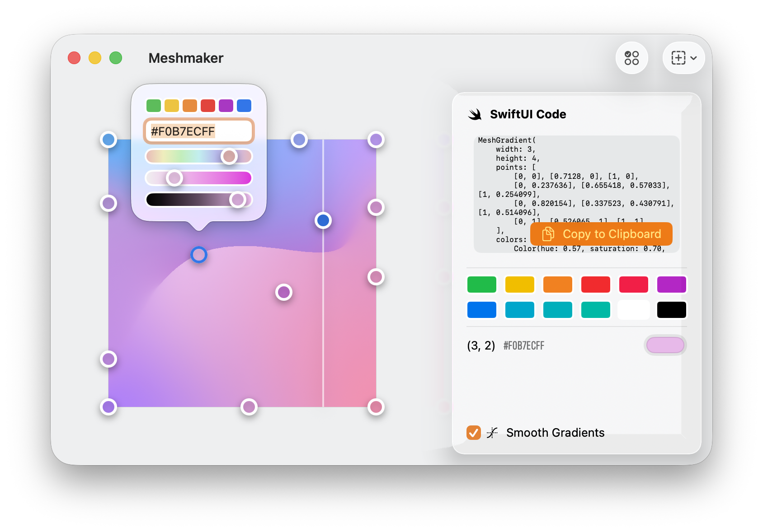Click the brightness slider knob in the popover

(237, 200)
